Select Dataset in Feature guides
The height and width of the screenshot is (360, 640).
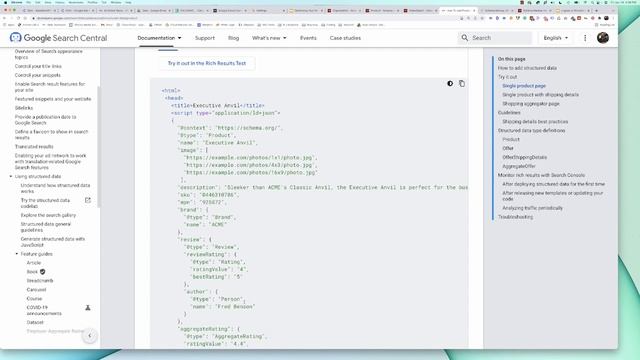point(35,322)
